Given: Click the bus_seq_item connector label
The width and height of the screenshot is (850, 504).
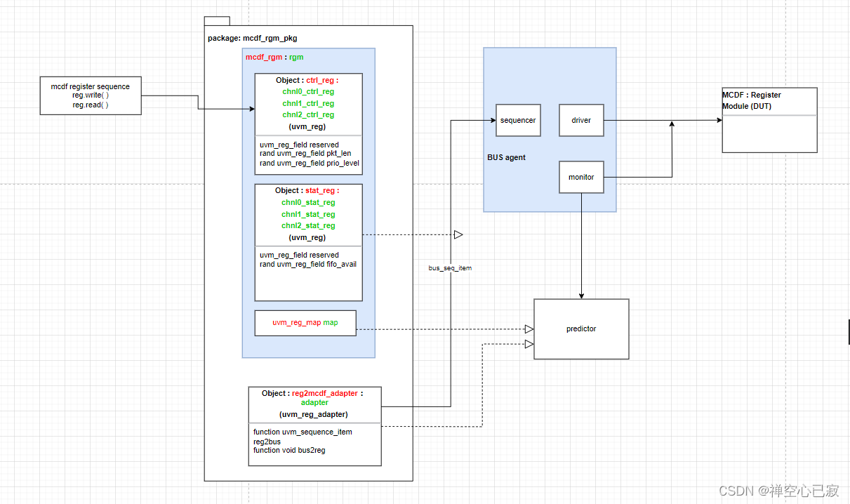Looking at the screenshot, I should [449, 268].
